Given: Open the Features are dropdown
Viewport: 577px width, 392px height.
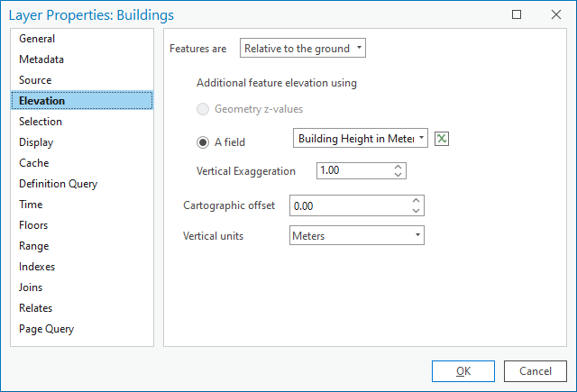Looking at the screenshot, I should click(303, 48).
